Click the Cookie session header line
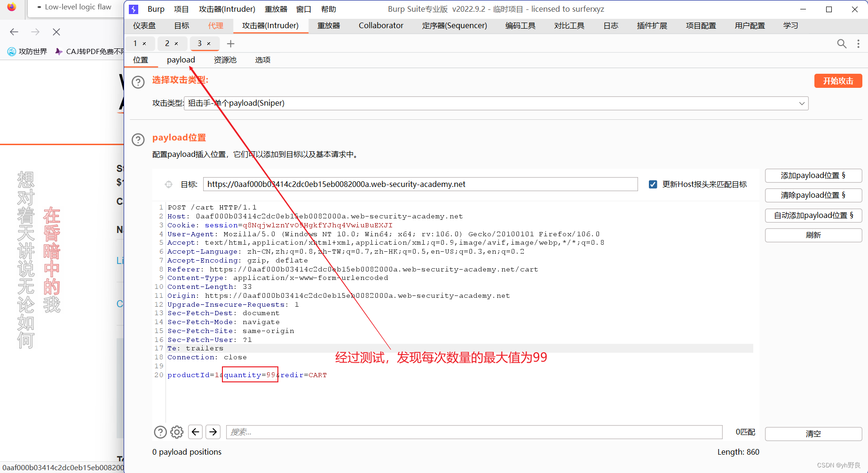868x473 pixels. pyautogui.click(x=280, y=225)
